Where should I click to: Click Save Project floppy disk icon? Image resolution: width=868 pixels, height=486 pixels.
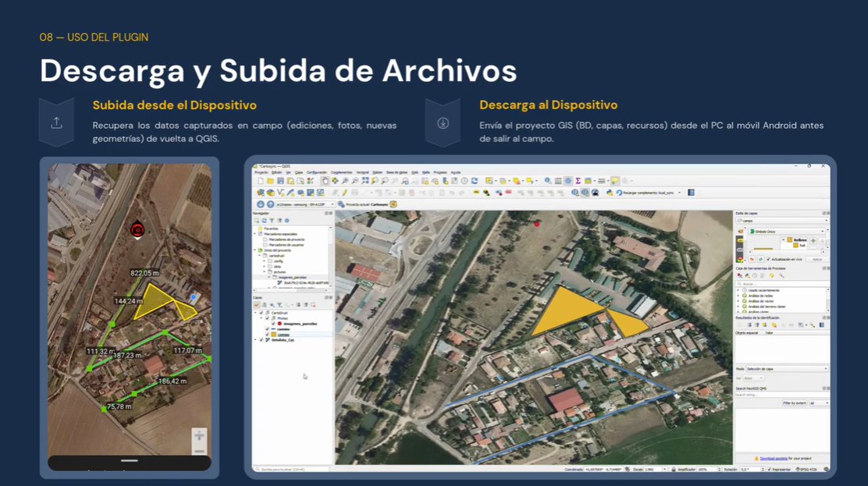281,181
